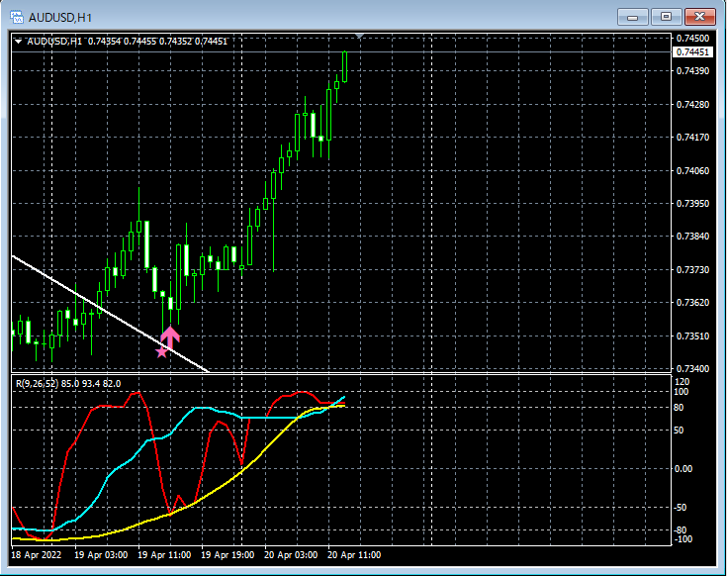This screenshot has height=576, width=728.
Task: Click the 0.73620 price scale label
Action: coord(692,303)
